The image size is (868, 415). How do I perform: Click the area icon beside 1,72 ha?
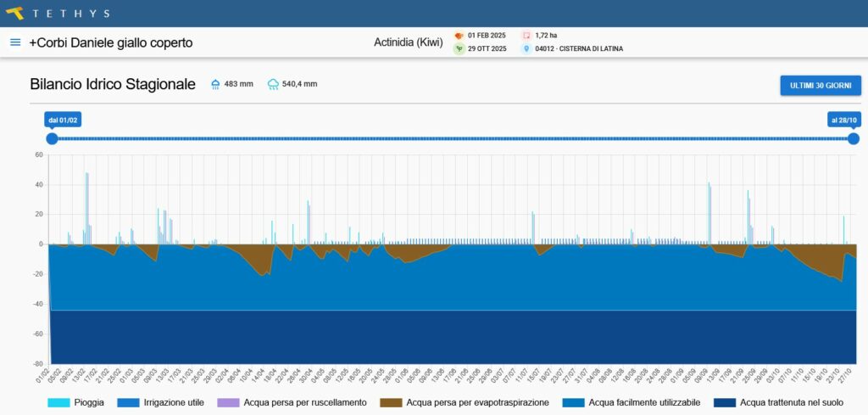point(526,36)
